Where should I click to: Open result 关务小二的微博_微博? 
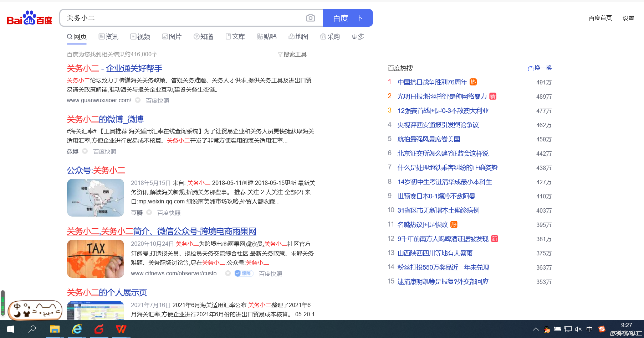point(105,119)
